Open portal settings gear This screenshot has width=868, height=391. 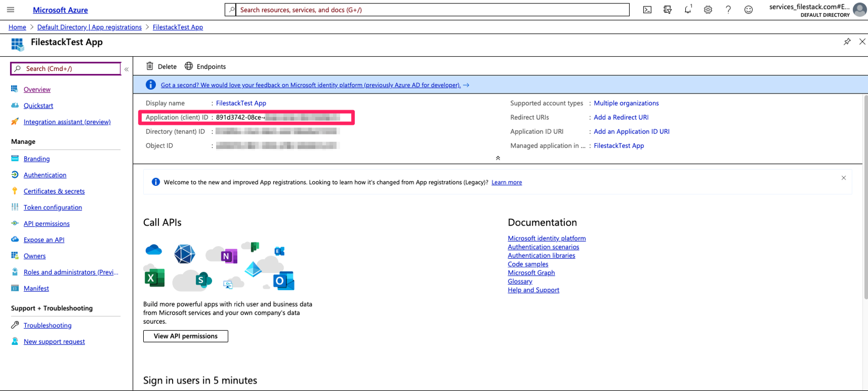(708, 9)
